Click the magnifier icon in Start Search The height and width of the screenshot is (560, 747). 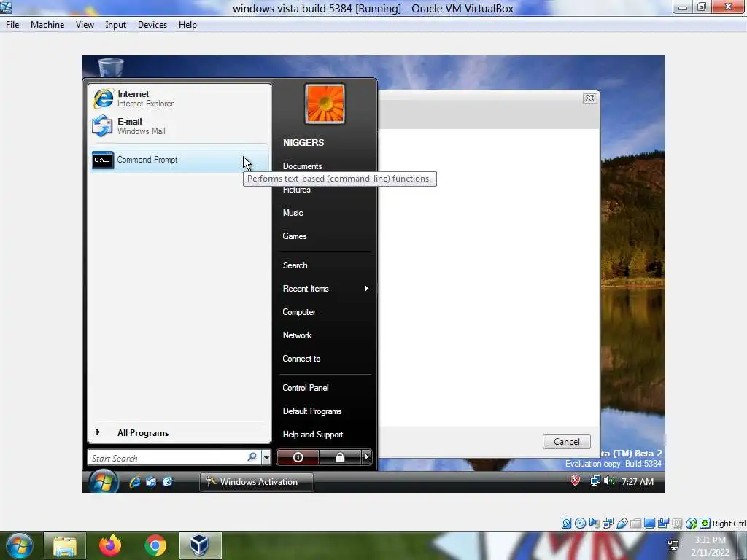(252, 457)
